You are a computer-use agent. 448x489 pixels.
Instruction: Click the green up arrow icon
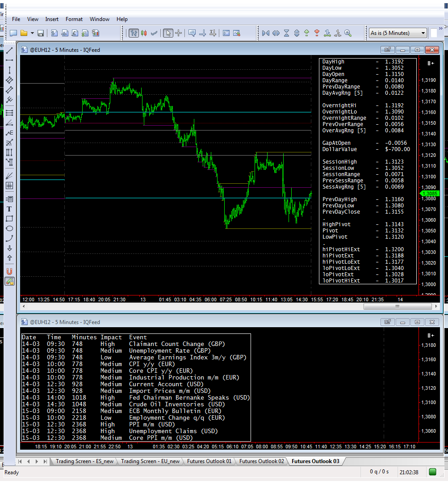[307, 33]
